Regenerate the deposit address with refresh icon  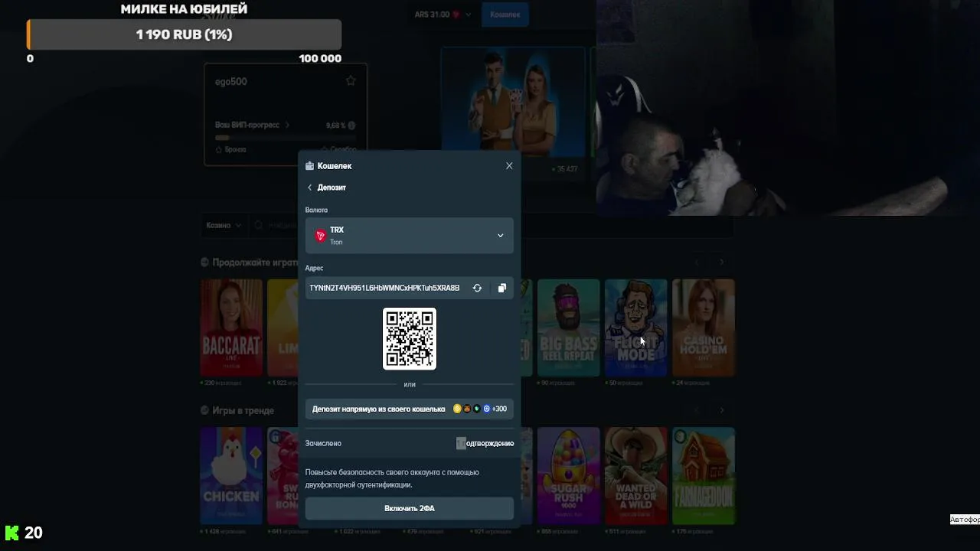(477, 288)
